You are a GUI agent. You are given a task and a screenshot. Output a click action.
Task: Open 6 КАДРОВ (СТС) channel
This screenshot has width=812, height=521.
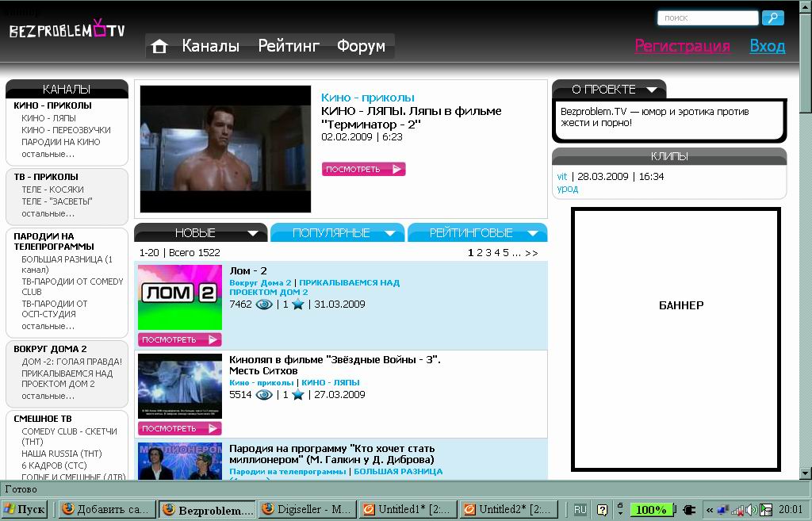(54, 465)
